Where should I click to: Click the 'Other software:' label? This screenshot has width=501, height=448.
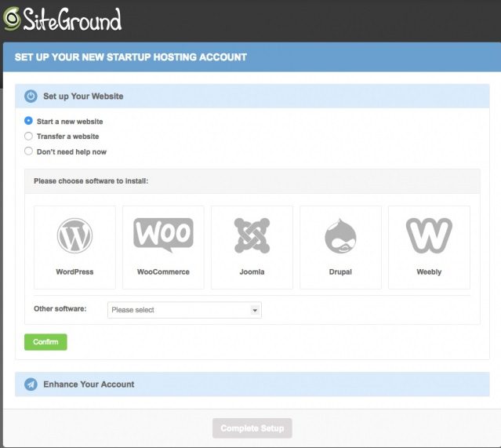pos(60,309)
